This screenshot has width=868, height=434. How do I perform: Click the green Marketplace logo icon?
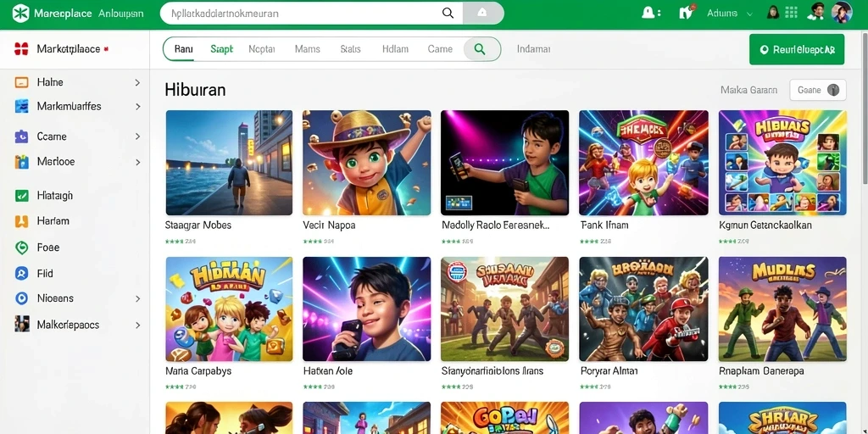[20, 14]
